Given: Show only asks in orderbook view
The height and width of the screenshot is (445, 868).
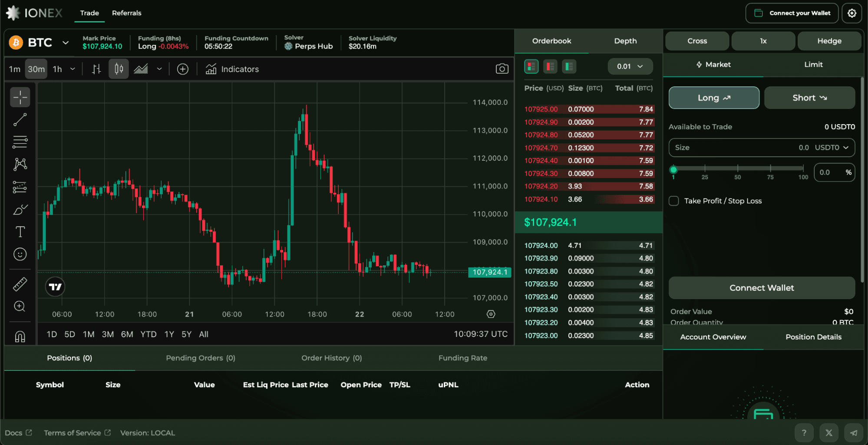Looking at the screenshot, I should pos(550,66).
